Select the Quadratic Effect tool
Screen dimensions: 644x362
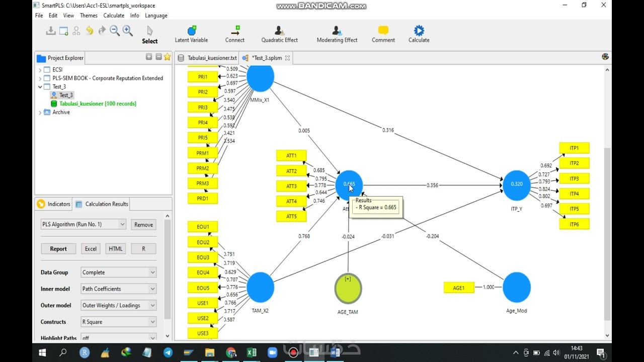(x=279, y=35)
